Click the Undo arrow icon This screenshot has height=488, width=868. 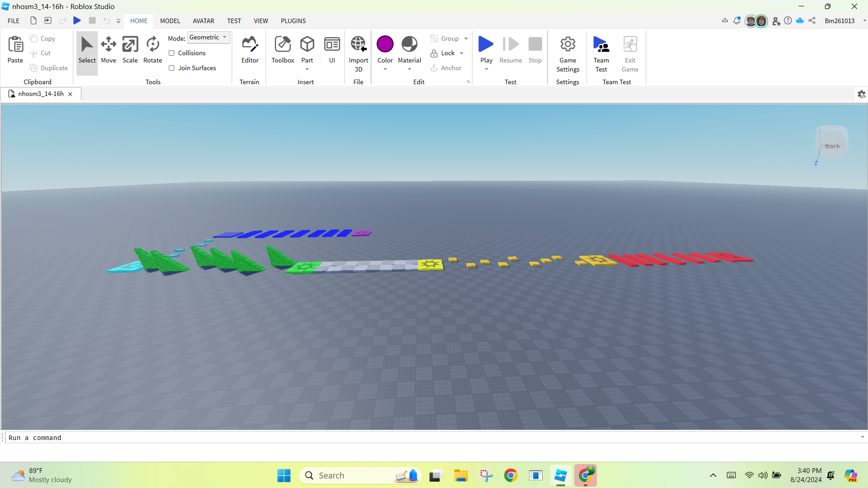pos(106,20)
